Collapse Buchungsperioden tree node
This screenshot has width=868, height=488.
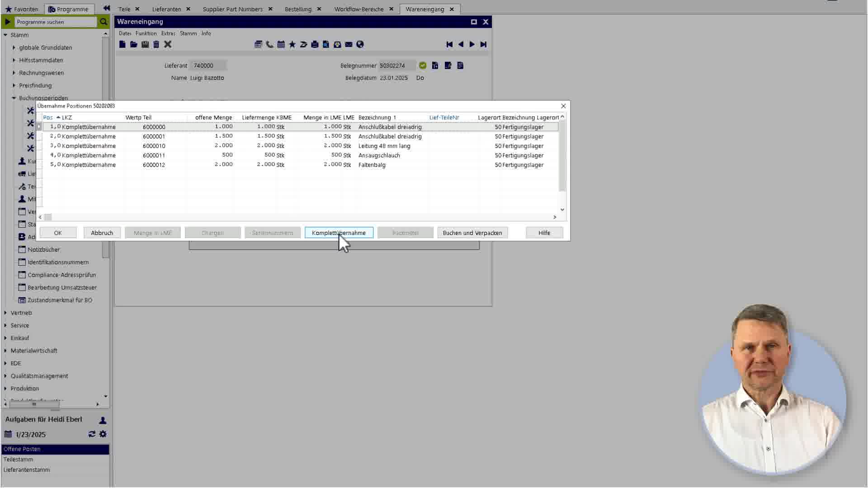(x=14, y=98)
